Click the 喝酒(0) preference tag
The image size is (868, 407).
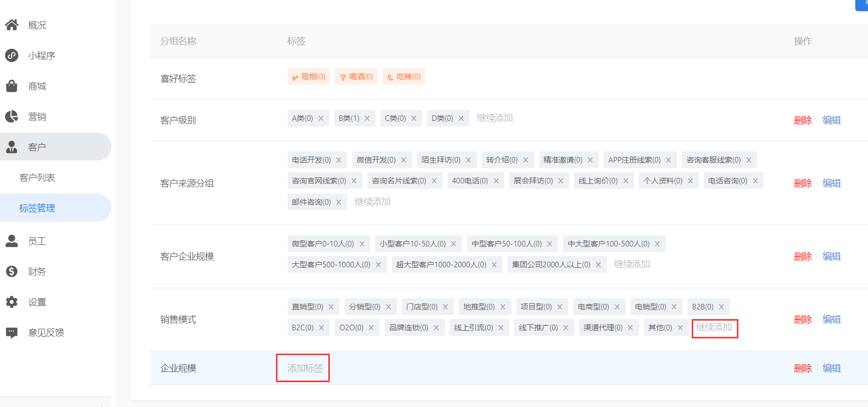click(356, 77)
